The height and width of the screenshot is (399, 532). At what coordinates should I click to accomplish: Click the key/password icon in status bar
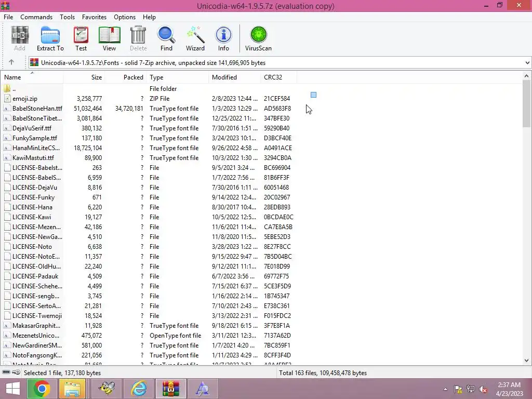(x=16, y=373)
